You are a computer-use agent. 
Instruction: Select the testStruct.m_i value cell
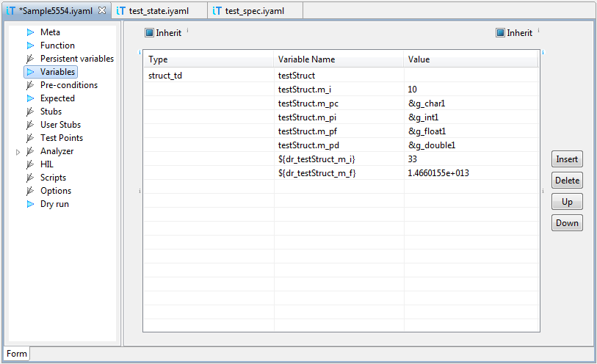[471, 90]
